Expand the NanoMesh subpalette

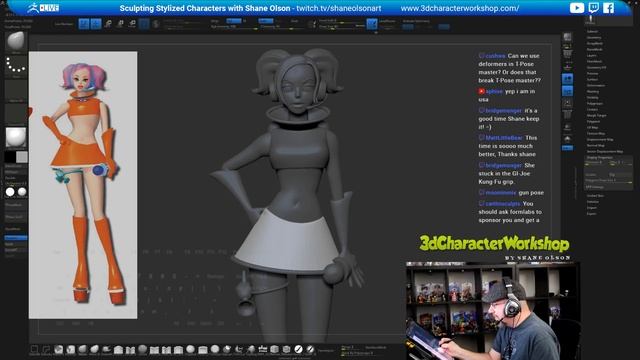595,49
